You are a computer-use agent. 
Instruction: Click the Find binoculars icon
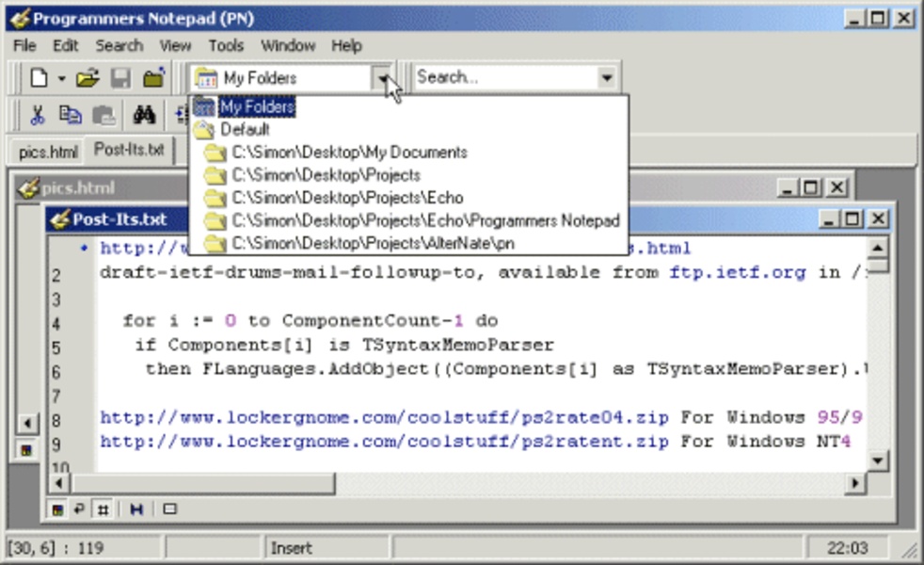144,115
